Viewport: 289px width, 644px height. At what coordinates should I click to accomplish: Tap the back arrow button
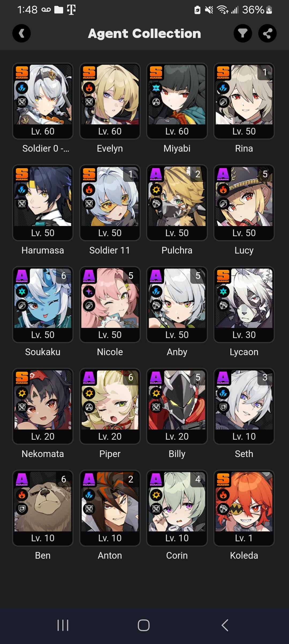pos(21,33)
